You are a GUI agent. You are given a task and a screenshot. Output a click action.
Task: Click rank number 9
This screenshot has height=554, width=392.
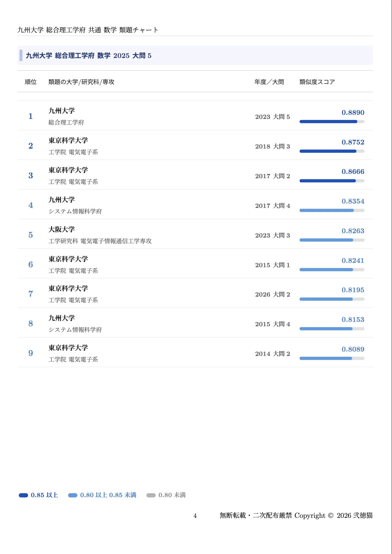(31, 353)
